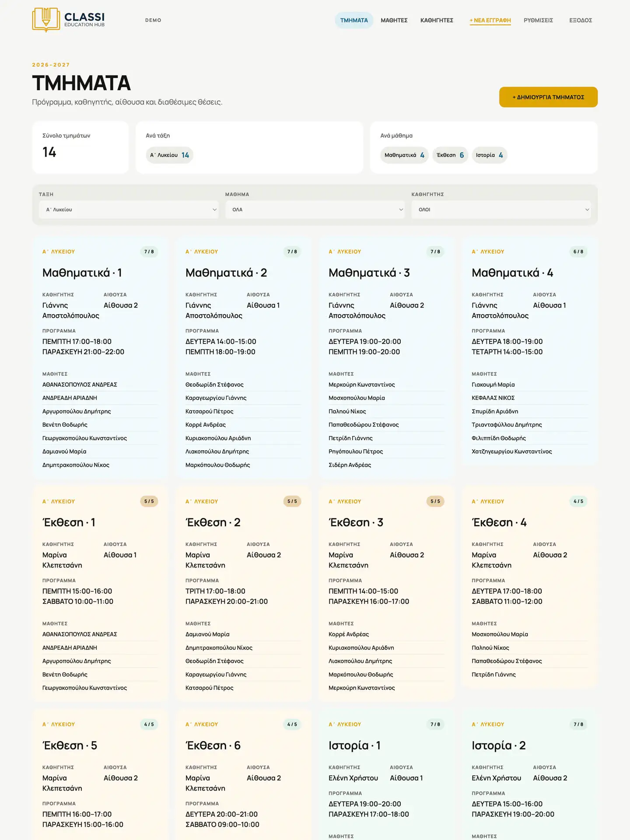Open the Έκθεση · 2 class card title

coord(213,522)
